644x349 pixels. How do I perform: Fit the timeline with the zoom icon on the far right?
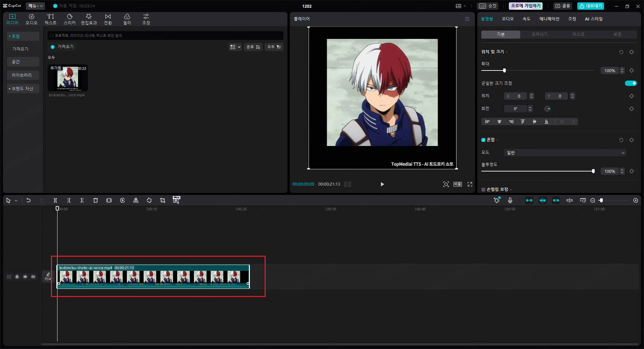636,200
